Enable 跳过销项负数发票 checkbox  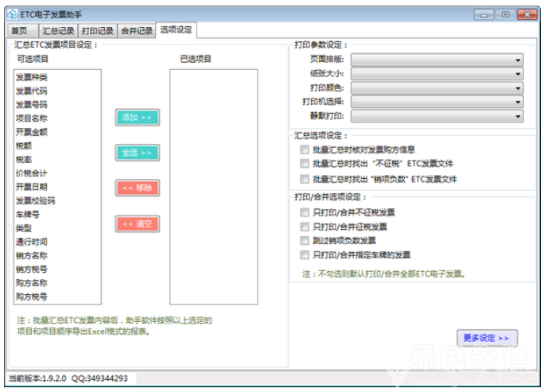tap(305, 240)
